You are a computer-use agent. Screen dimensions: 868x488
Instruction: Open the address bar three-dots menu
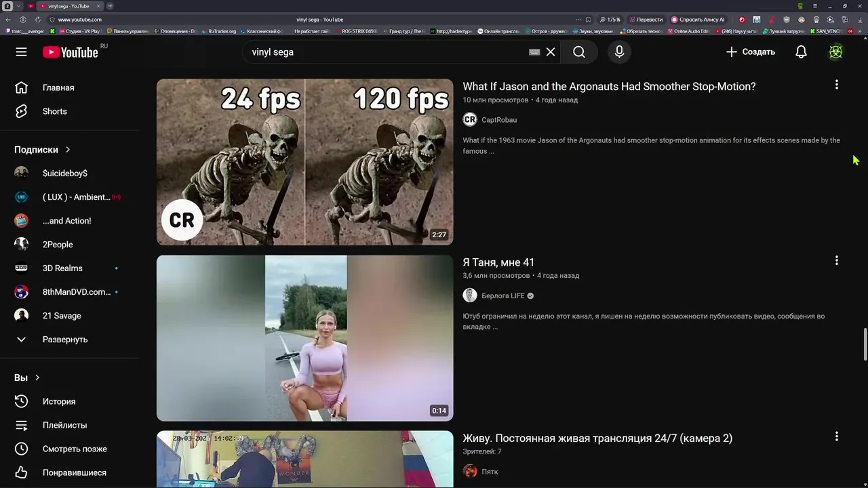pyautogui.click(x=578, y=20)
